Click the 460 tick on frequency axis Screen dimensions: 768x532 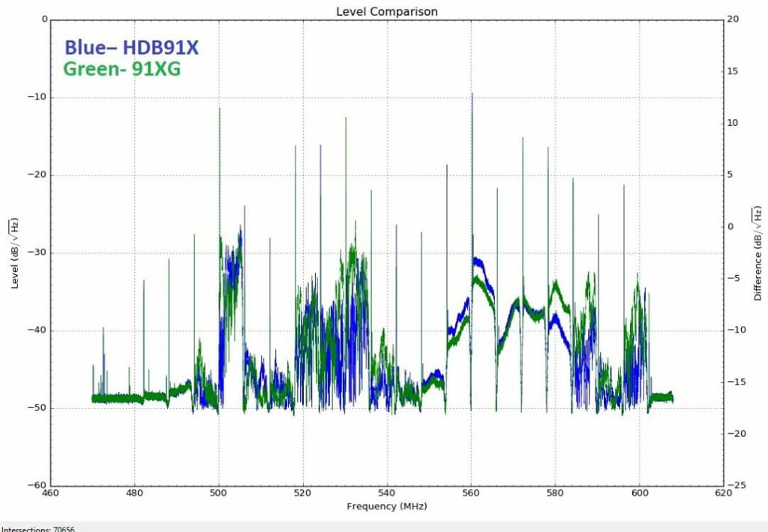51,493
